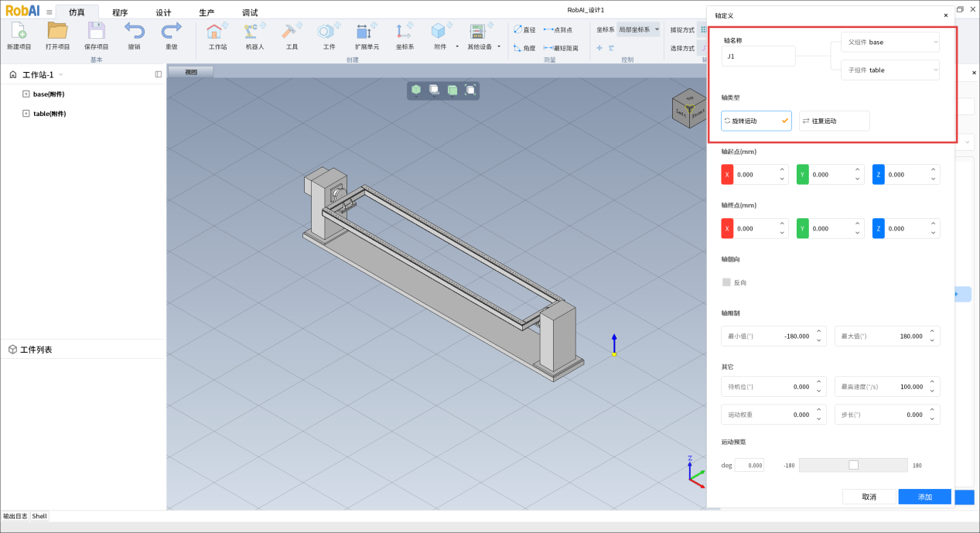Open a project with 打开项目 icon
Viewport: 980px width, 533px height.
57,32
